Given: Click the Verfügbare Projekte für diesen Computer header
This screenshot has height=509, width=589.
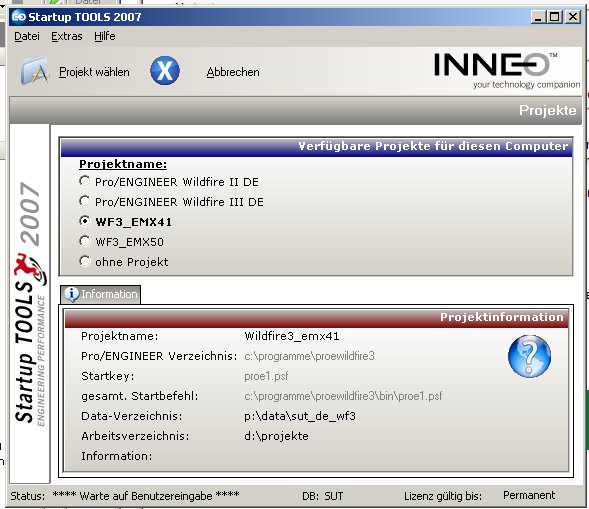Looking at the screenshot, I should click(x=433, y=146).
